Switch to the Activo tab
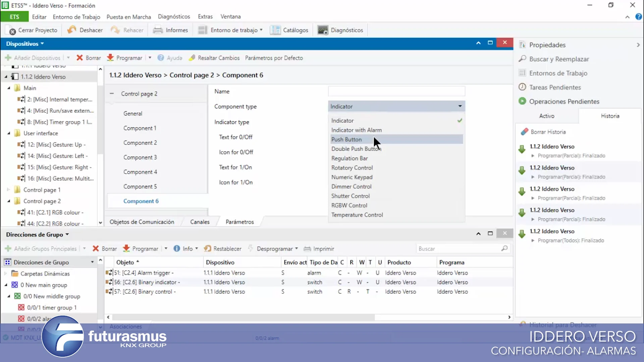 coord(547,116)
